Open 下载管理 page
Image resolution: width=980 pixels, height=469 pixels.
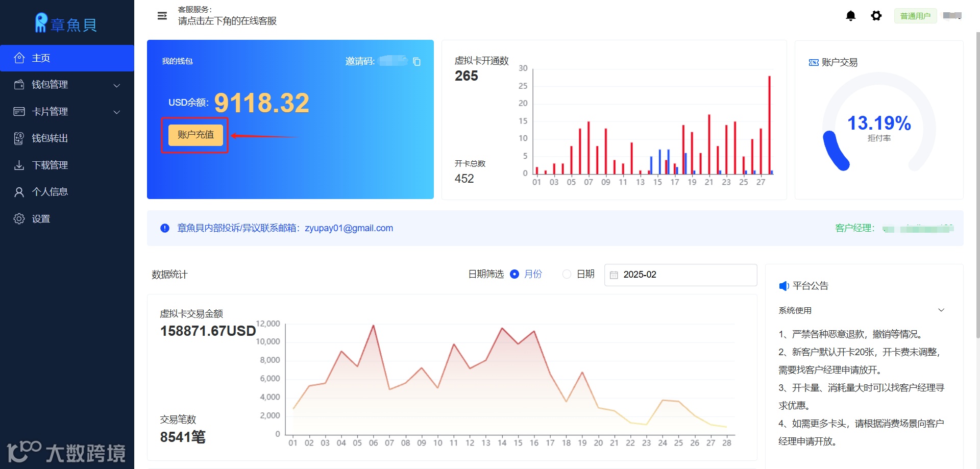[x=67, y=165]
